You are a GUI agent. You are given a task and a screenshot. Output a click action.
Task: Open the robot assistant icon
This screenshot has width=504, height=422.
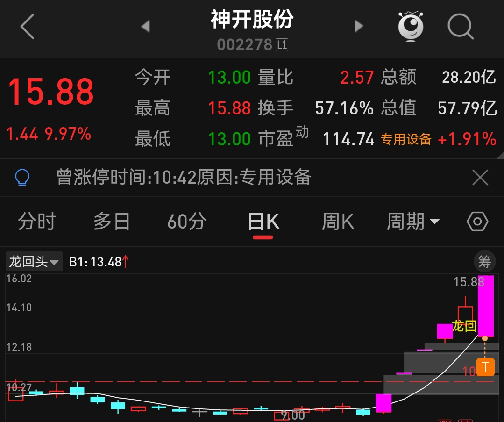(x=411, y=26)
